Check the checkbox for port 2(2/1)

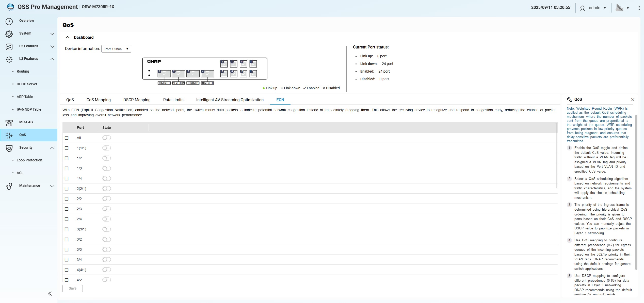click(x=67, y=189)
